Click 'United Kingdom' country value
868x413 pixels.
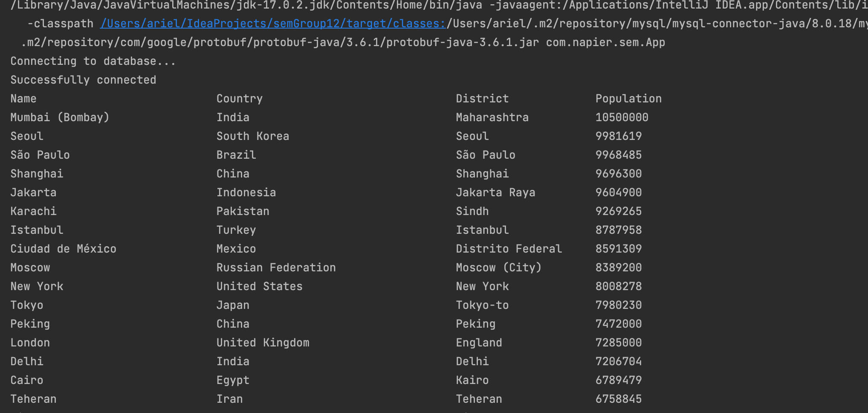coord(263,343)
